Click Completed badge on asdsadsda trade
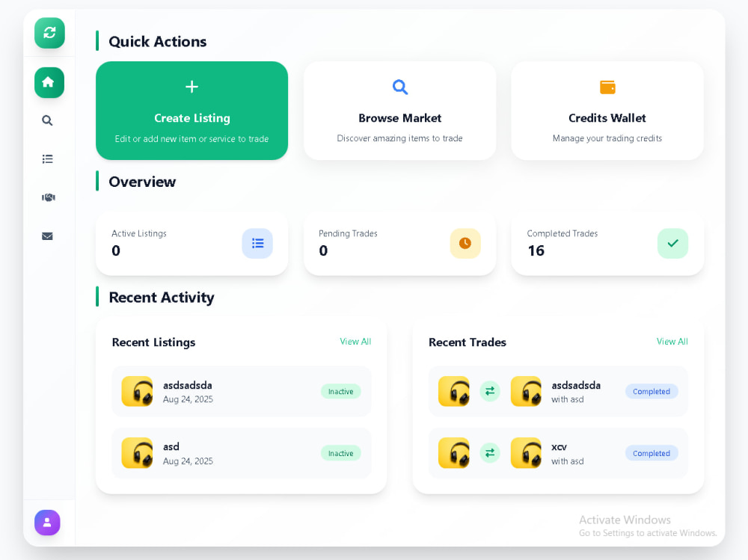The width and height of the screenshot is (748, 560). coord(652,392)
